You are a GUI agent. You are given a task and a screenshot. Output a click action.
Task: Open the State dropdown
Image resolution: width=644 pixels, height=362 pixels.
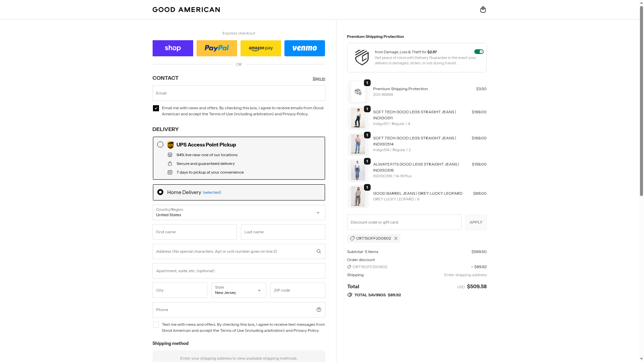(x=238, y=290)
